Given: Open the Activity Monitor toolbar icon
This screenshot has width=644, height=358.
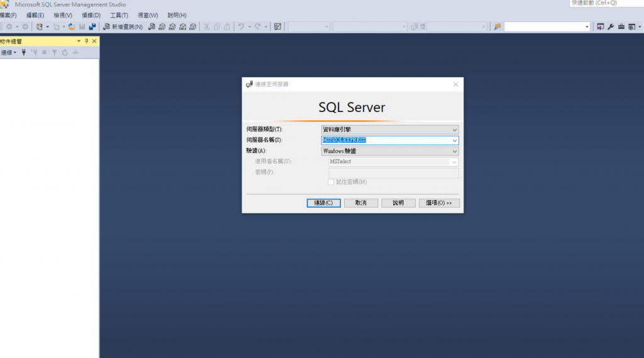Looking at the screenshot, I should pos(277,26).
